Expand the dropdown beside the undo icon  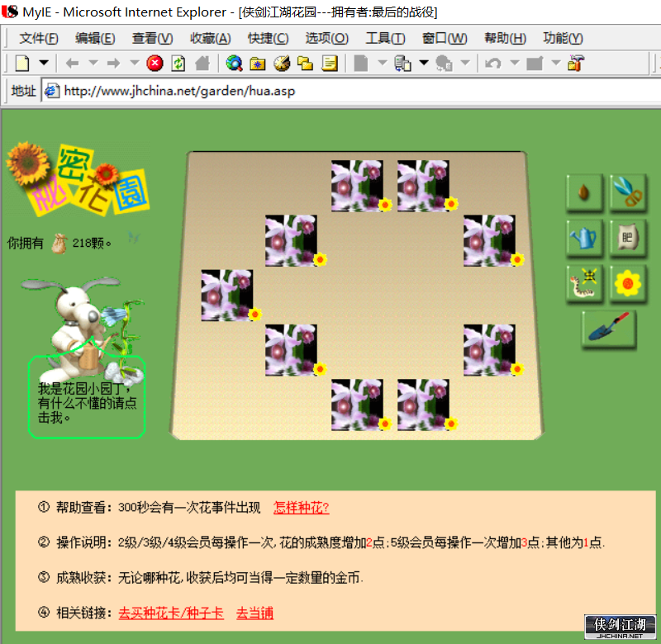(514, 64)
